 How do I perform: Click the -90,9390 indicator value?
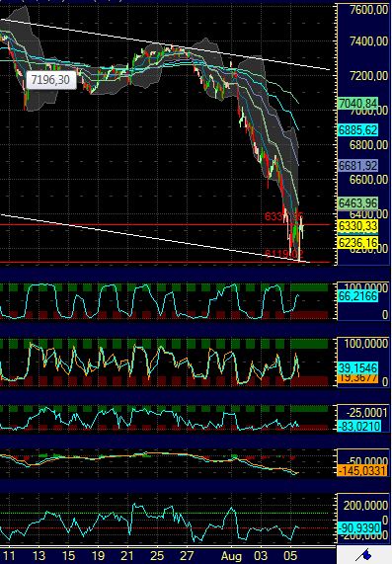359,528
